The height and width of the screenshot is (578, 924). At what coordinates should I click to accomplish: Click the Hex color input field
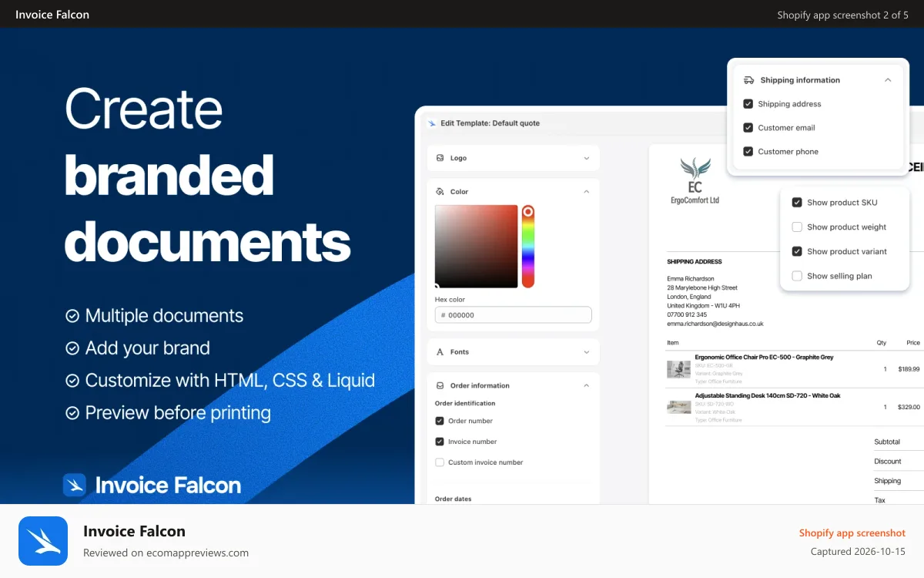pyautogui.click(x=513, y=314)
